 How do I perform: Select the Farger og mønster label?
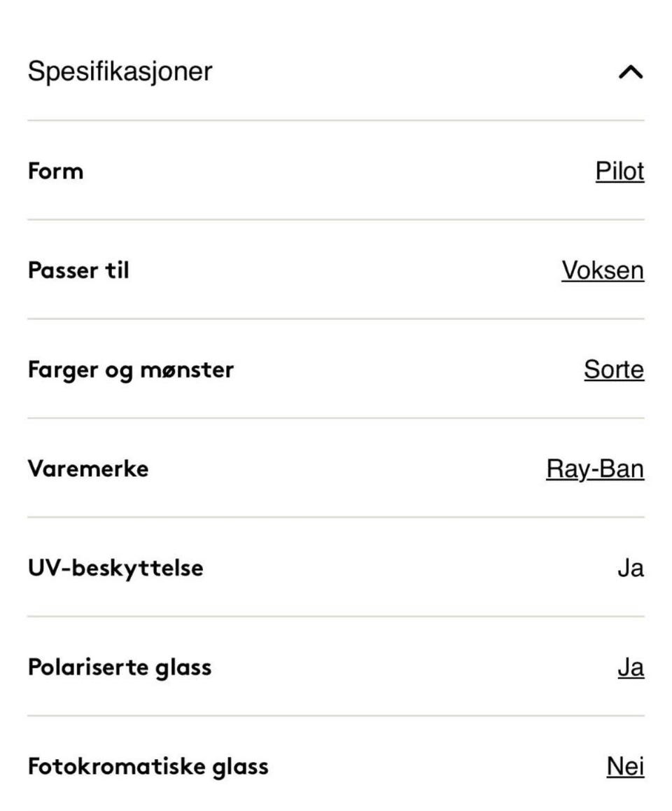pos(131,370)
